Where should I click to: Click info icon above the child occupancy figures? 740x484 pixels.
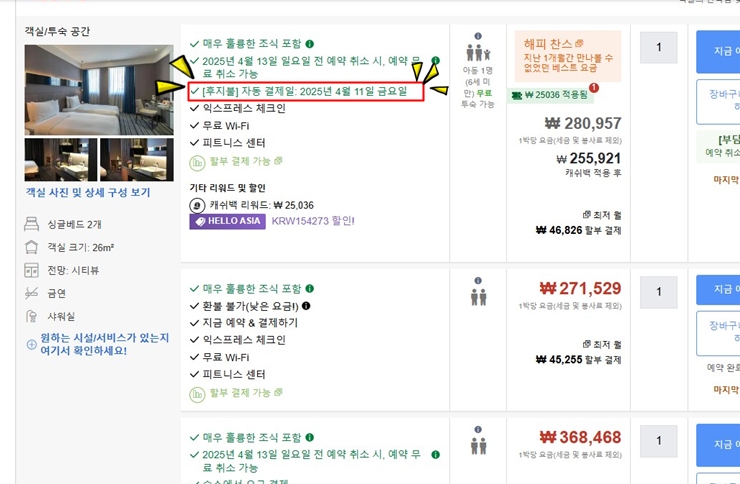(478, 36)
